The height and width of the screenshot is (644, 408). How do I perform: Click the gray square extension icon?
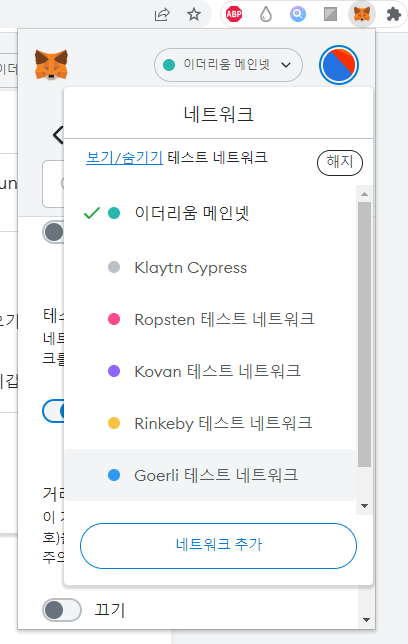coord(330,14)
